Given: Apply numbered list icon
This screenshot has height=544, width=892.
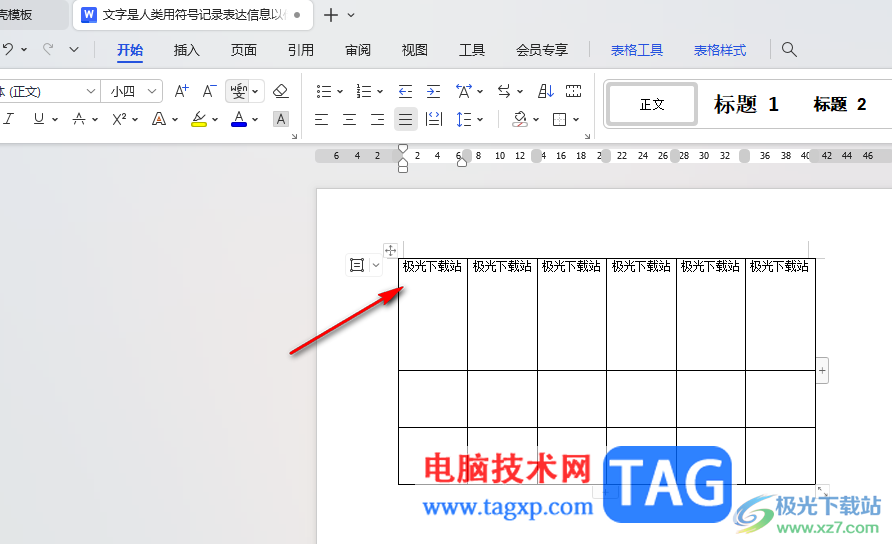Looking at the screenshot, I should (364, 91).
